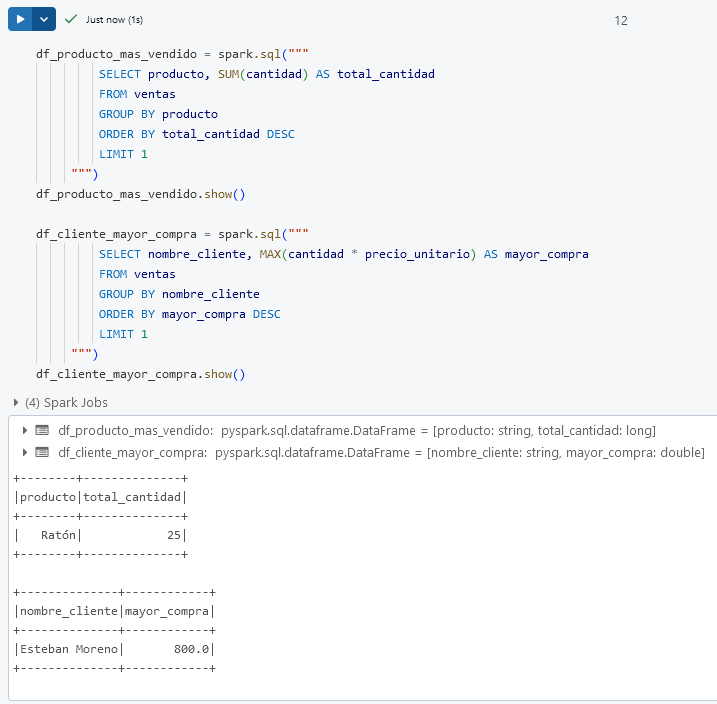Image resolution: width=717 pixels, height=704 pixels.
Task: Place cursor on df_cliente_mayor_compra.show() line
Action: coord(140,374)
